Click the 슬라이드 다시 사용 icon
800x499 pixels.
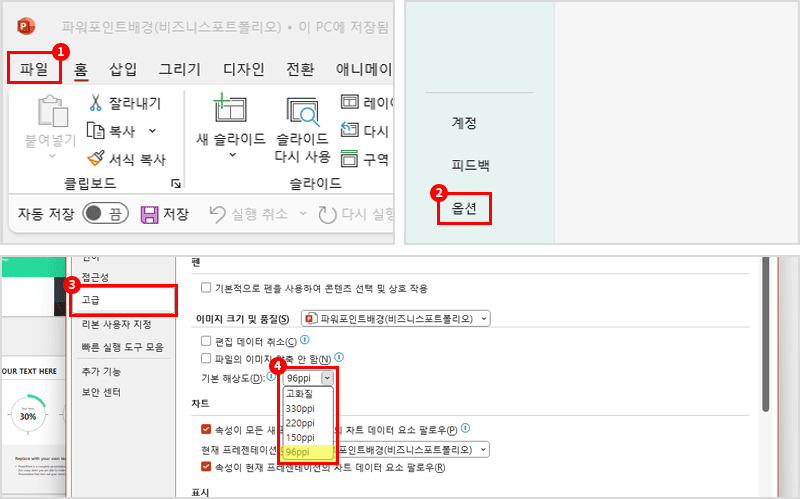tap(303, 111)
